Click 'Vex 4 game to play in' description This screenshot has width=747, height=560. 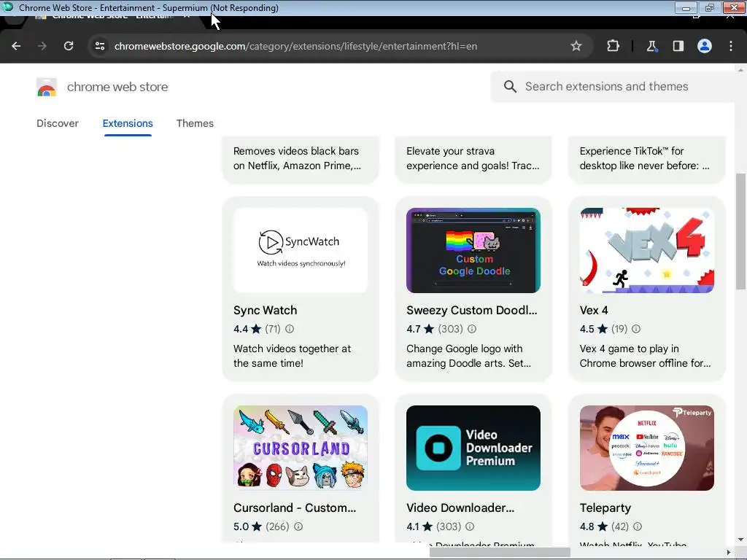coord(645,356)
